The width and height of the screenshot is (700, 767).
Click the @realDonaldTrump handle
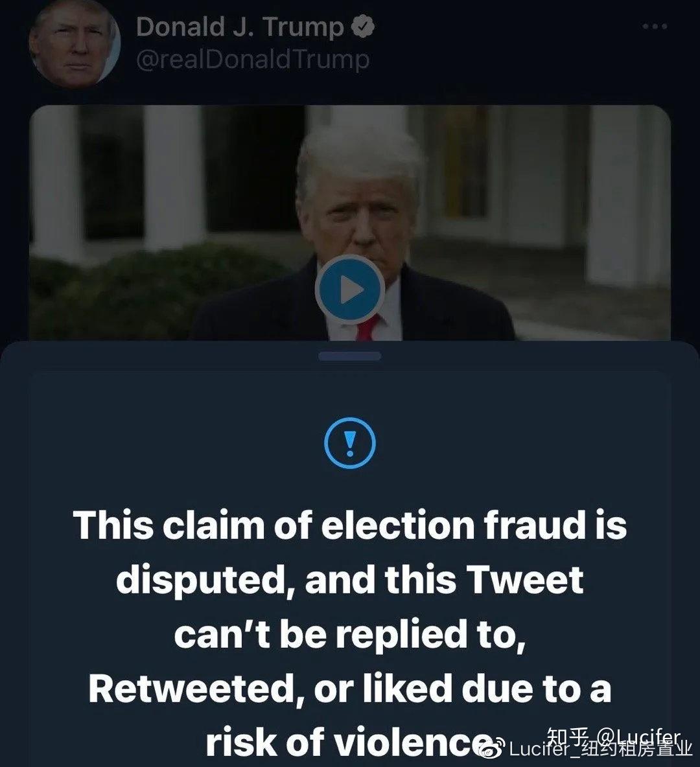tap(253, 60)
